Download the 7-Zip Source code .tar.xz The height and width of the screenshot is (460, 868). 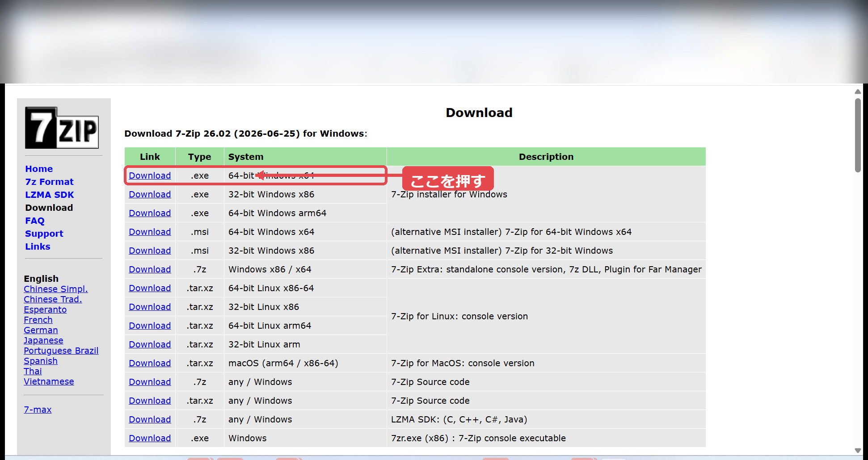pyautogui.click(x=150, y=401)
